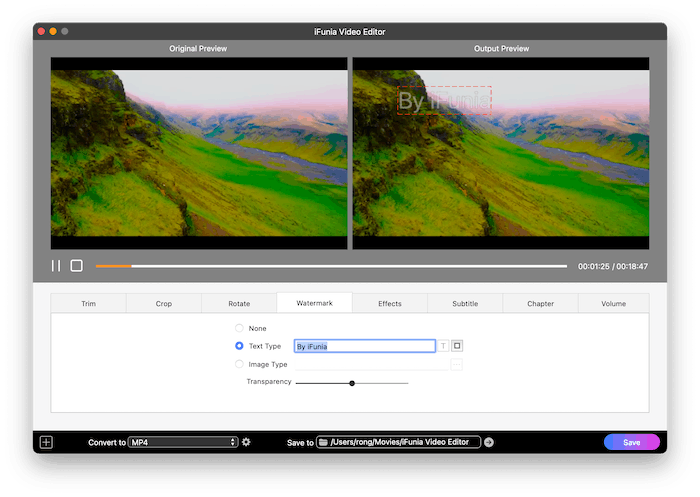700x497 pixels.
Task: Select the None watermark option
Action: coord(239,328)
